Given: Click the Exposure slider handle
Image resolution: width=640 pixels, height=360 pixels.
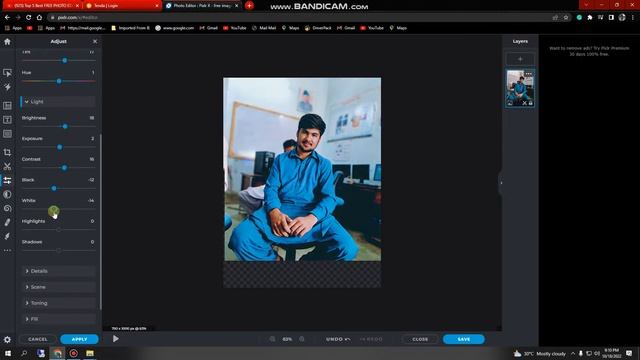Looking at the screenshot, I should click(x=60, y=147).
